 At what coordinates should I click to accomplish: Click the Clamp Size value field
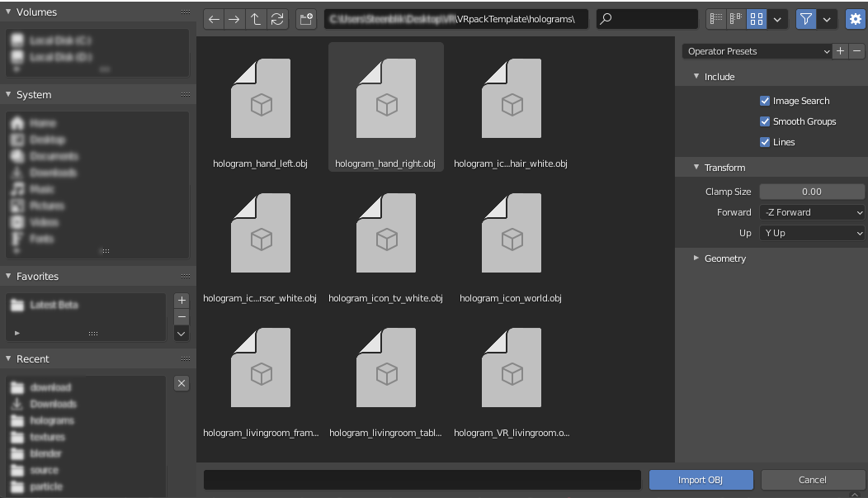[812, 192]
